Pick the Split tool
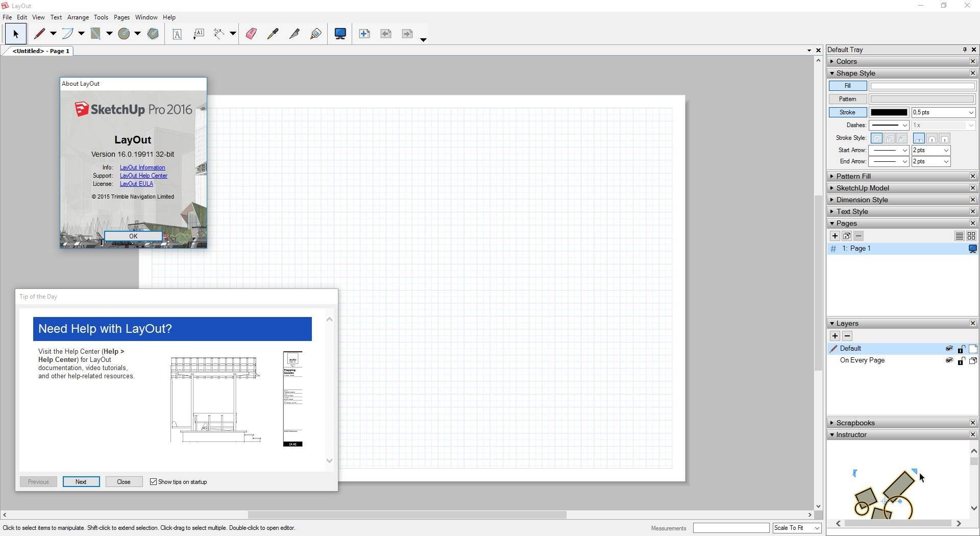 tap(295, 34)
